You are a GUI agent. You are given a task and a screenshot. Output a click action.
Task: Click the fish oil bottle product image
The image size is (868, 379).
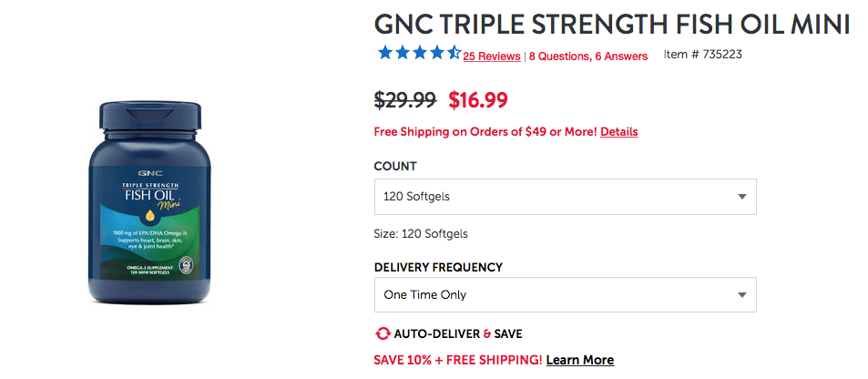pyautogui.click(x=149, y=202)
